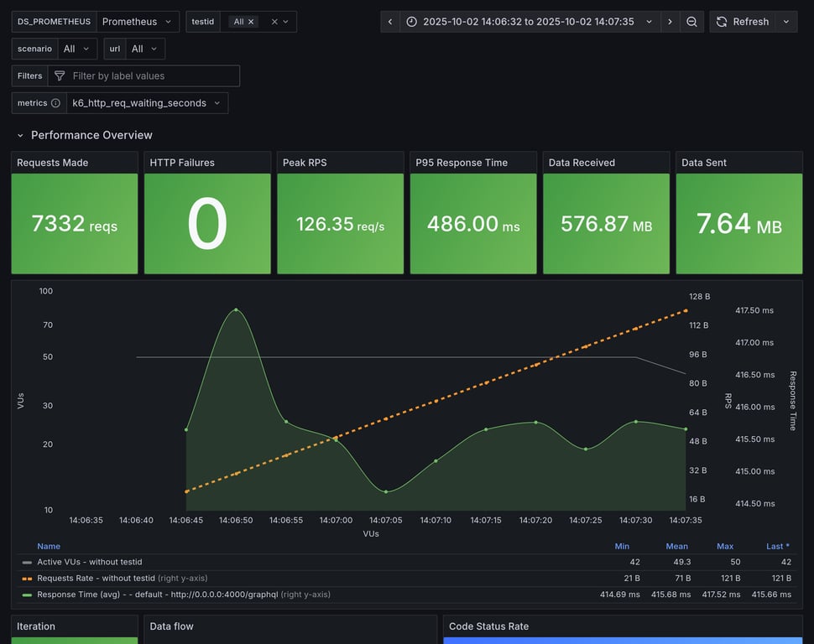Open the scenario variable dropdown
This screenshot has width=814, height=644.
coord(77,49)
